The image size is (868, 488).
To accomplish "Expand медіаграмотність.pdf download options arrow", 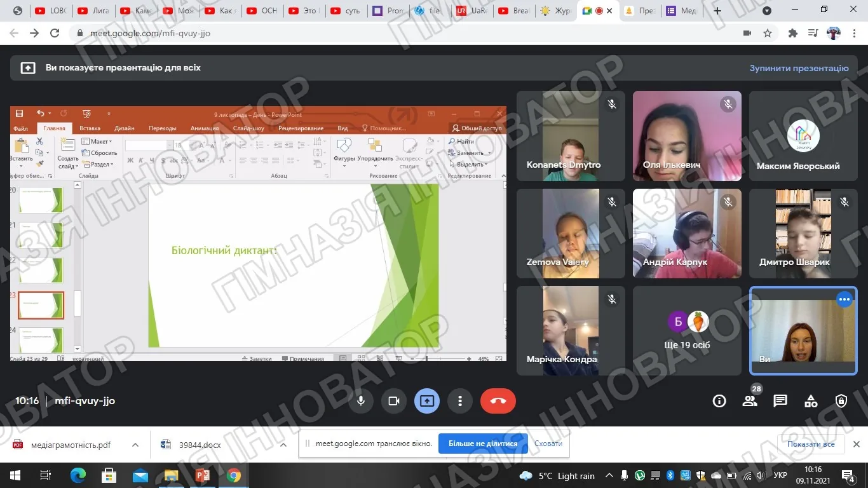I will [x=135, y=445].
